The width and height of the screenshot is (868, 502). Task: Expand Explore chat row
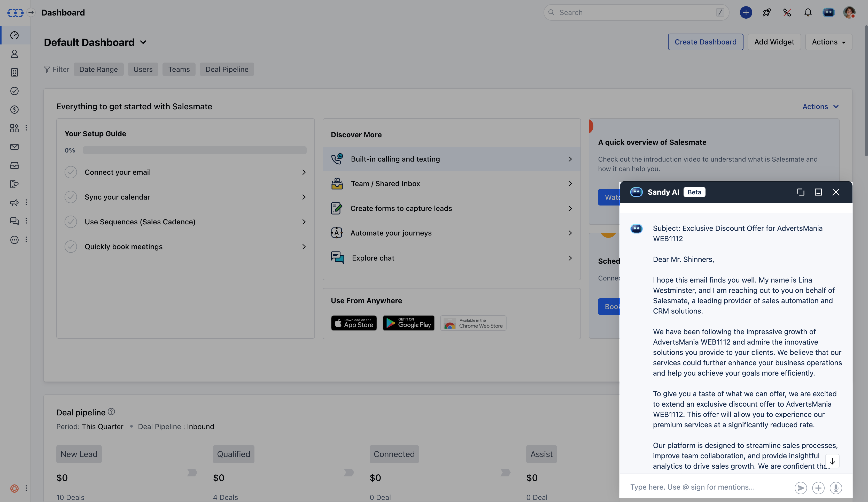click(451, 258)
